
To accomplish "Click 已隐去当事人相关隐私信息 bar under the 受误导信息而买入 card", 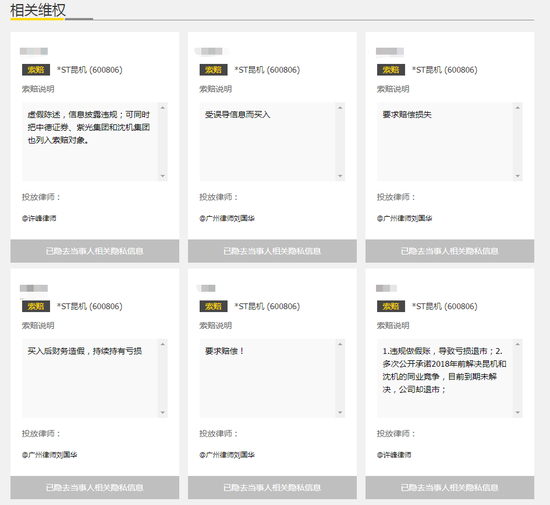I will pos(272,251).
